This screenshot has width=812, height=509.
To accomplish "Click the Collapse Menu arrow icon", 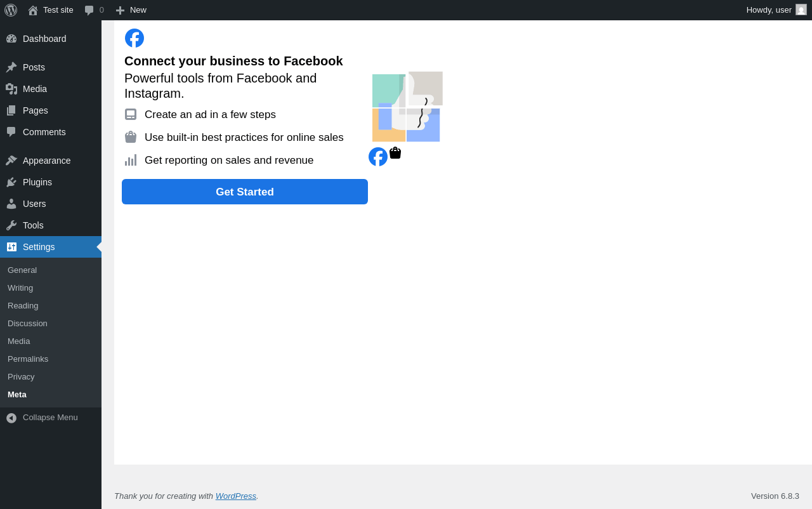I will click(11, 418).
